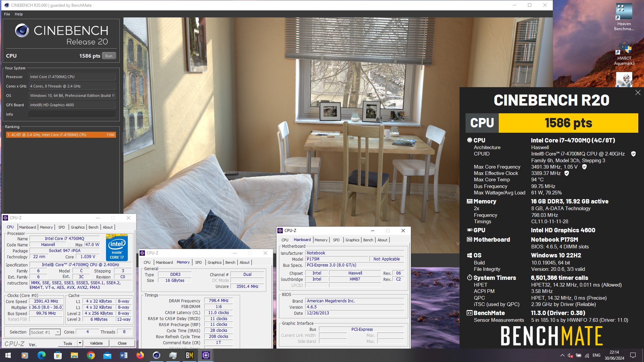Open the Help menu in Cinebench
Viewport: 644px width, 362px height.
[x=19, y=14]
